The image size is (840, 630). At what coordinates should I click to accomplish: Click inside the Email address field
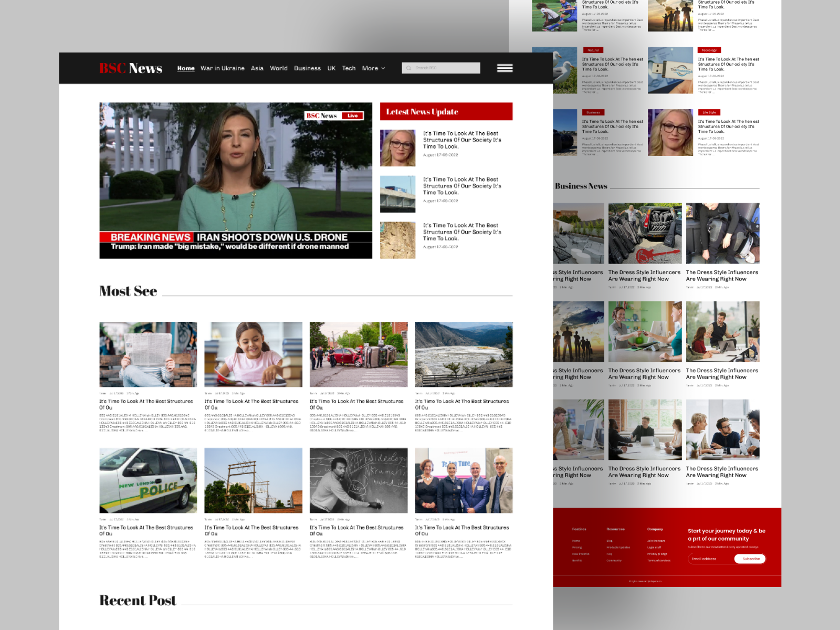tap(706, 559)
